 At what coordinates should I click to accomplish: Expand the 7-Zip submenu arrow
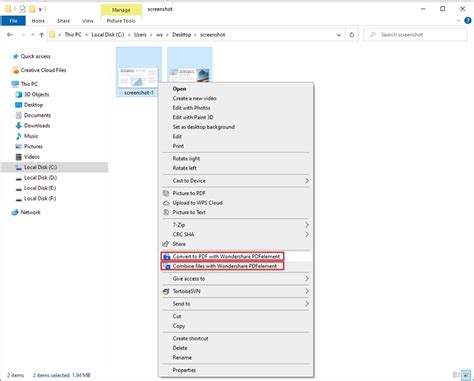click(307, 225)
